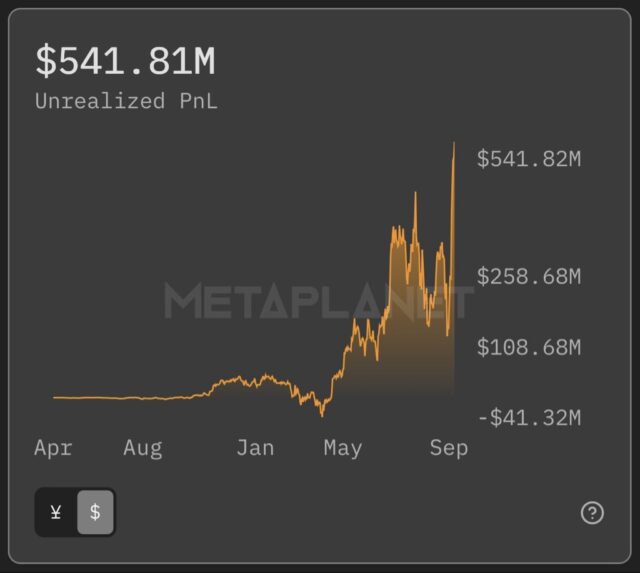Screen dimensions: 640x573
Task: Click the $258.68M y-axis label
Action: pos(528,276)
